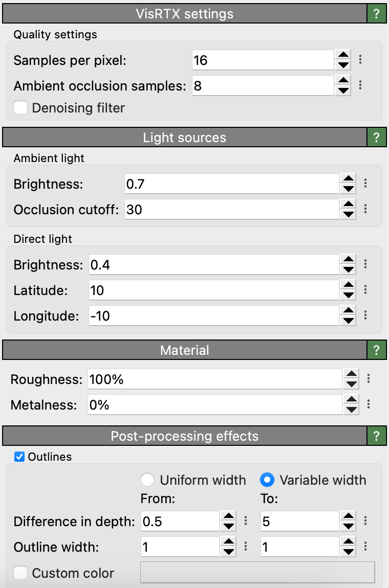
Task: Open Post-processing effects help button
Action: 377,436
